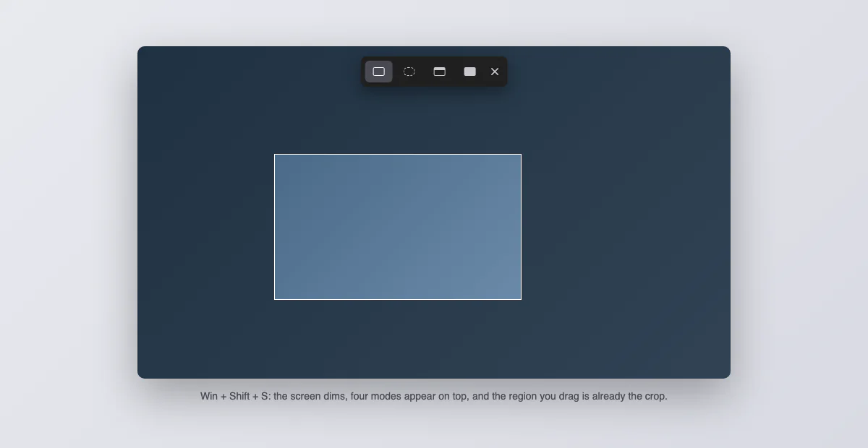
Task: Click the 'Win + Shift + S' caption text
Action: [234, 396]
